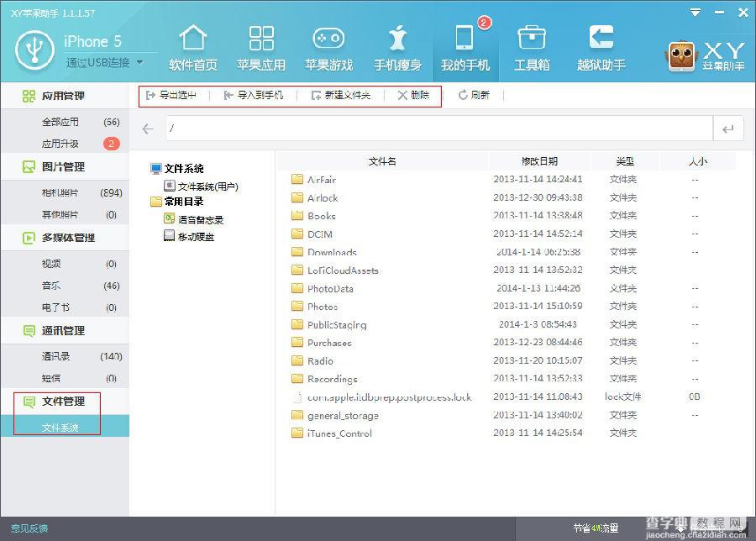Sort by 文件名 column header

382,161
